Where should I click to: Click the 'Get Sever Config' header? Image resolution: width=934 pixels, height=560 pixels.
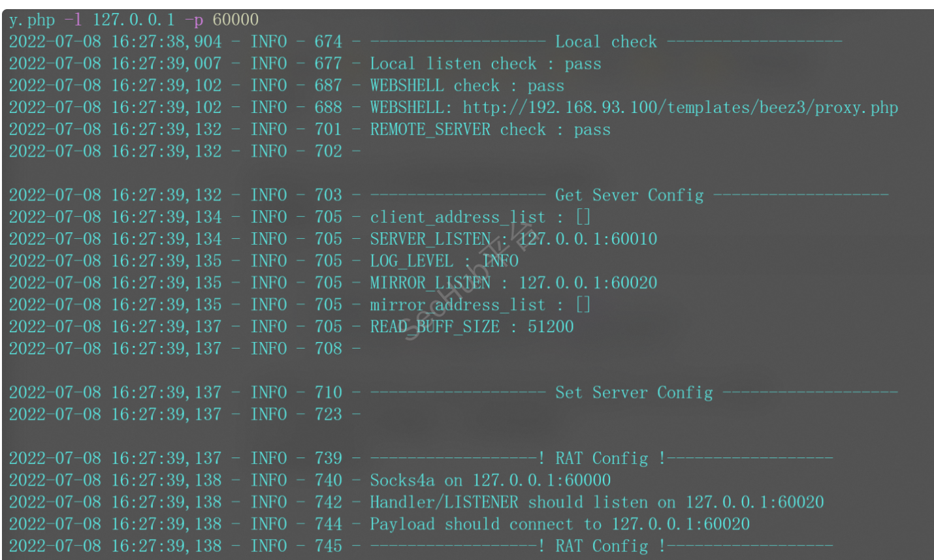coord(629,195)
